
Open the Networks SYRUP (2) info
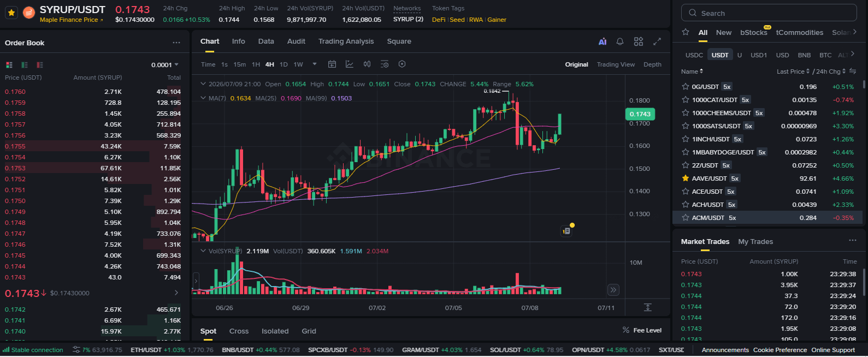tap(408, 20)
